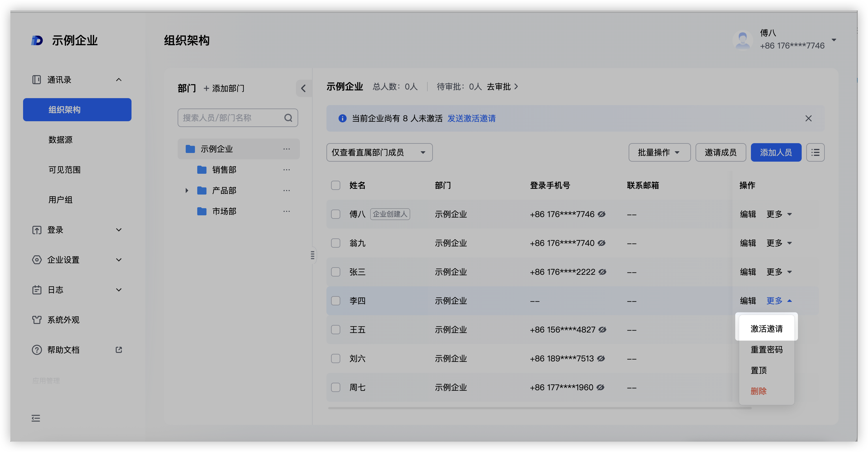This screenshot has height=452, width=868.
Task: Select the checkbox next to 王五
Action: click(x=336, y=330)
